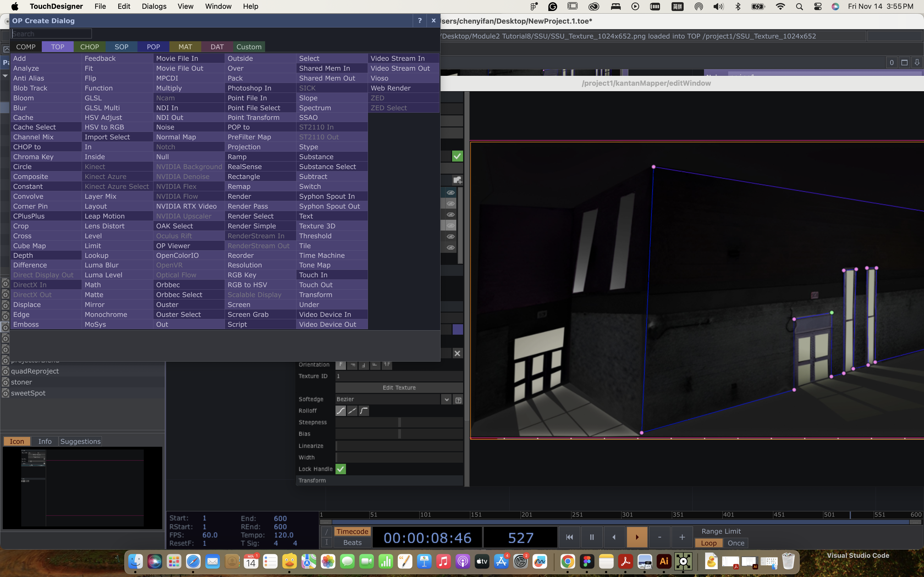
Task: Open the Softedge Bezier dropdown
Action: [x=446, y=399]
